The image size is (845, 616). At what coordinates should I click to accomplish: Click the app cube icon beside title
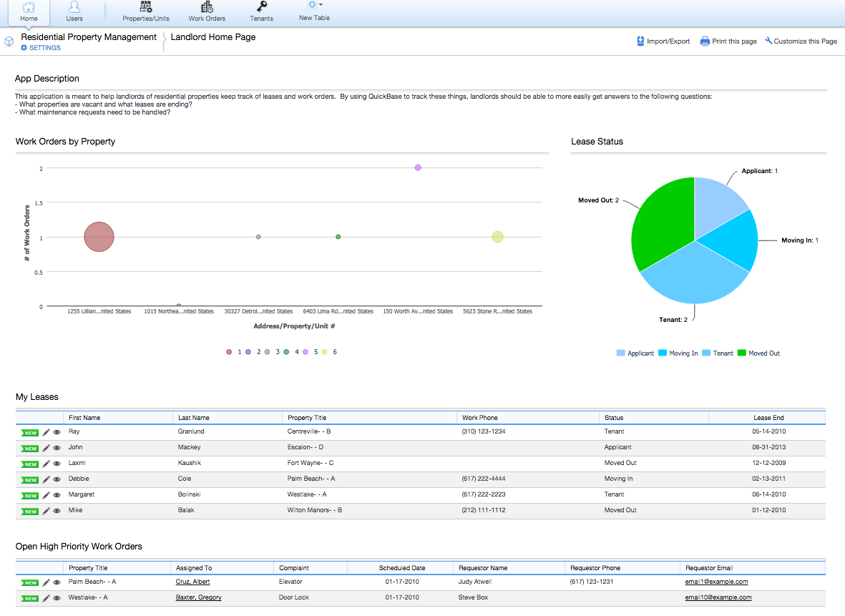9,41
